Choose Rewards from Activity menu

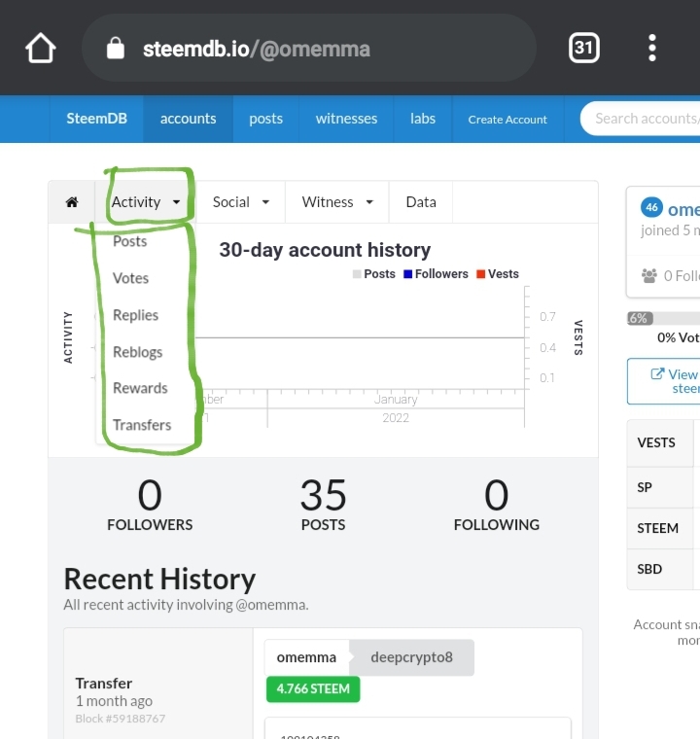point(140,388)
